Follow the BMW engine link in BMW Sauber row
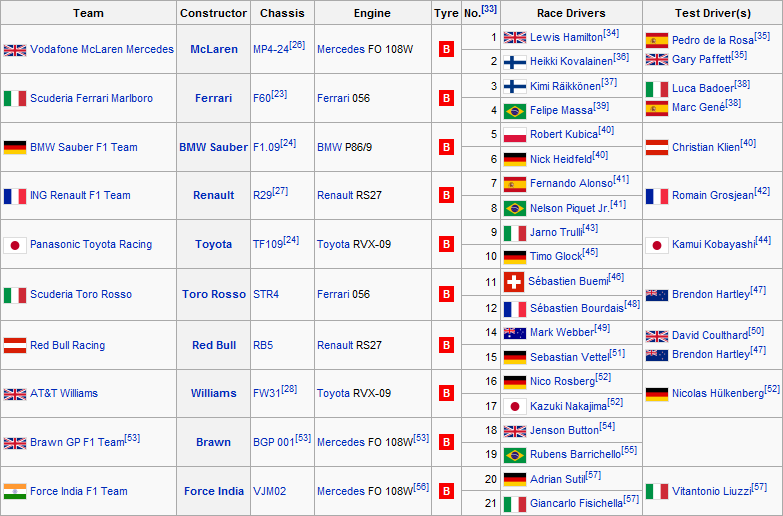The image size is (783, 516). [x=330, y=147]
